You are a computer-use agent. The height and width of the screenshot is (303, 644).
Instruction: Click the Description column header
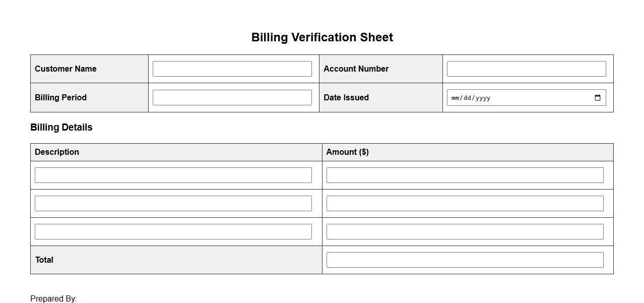(57, 152)
